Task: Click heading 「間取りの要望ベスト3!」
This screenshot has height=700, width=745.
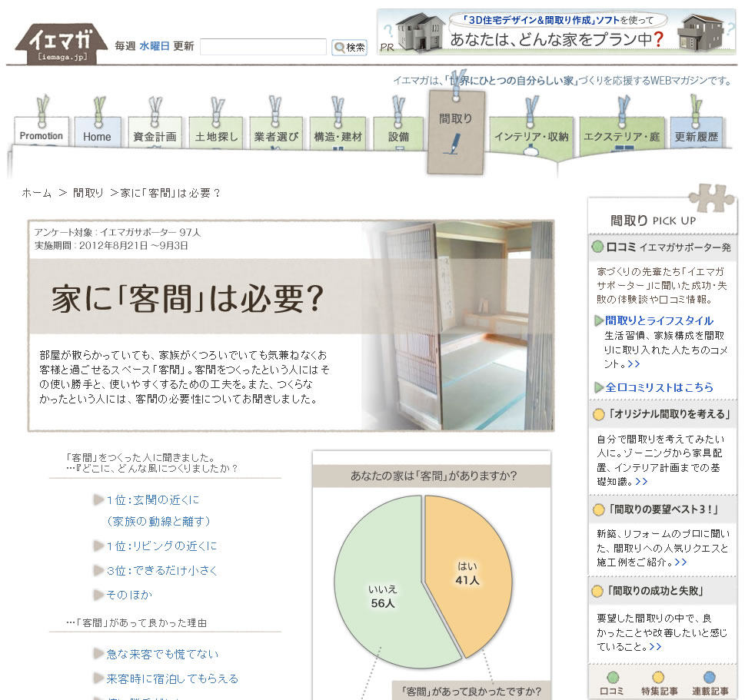Action: tap(663, 509)
